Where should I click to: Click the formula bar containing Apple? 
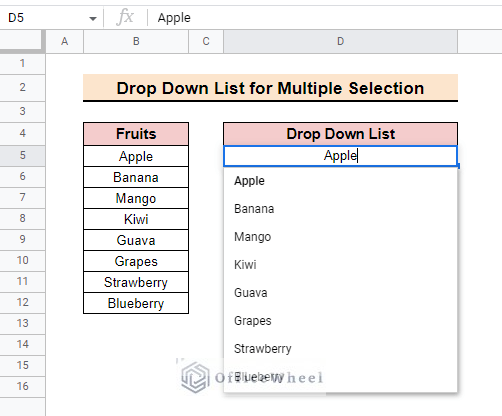pyautogui.click(x=328, y=18)
